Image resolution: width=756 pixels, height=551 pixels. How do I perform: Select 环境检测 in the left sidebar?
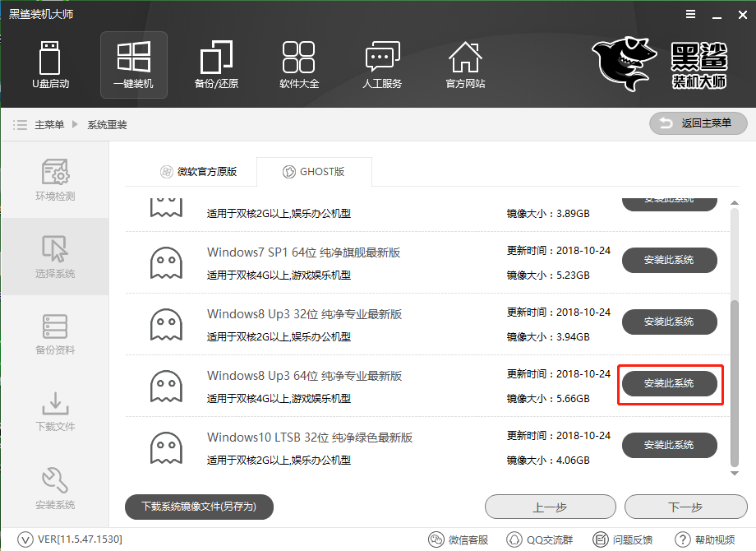(x=54, y=179)
